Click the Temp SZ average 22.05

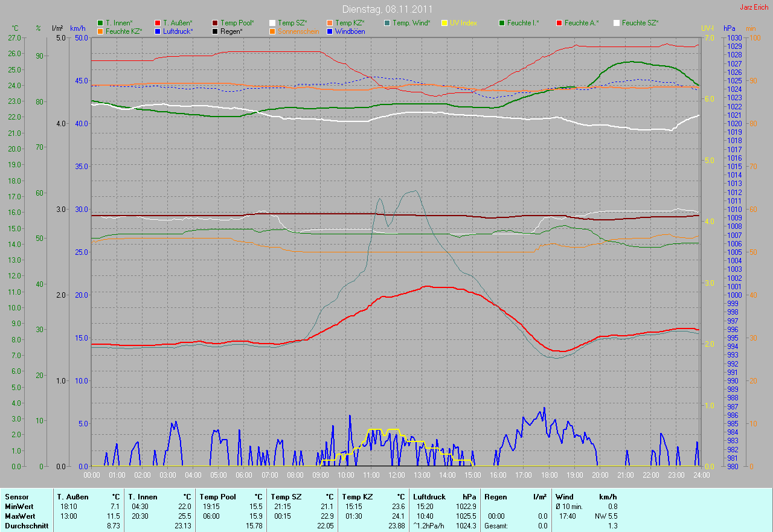pos(326,526)
